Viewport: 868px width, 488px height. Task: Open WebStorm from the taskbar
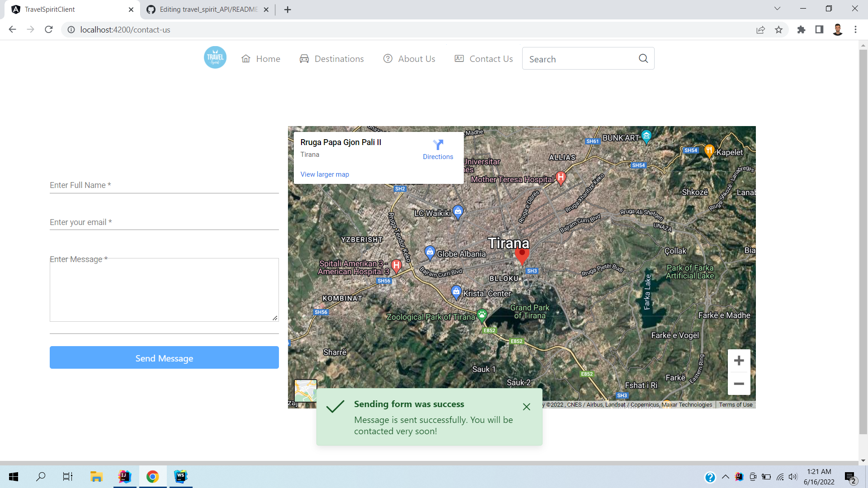[x=181, y=476]
